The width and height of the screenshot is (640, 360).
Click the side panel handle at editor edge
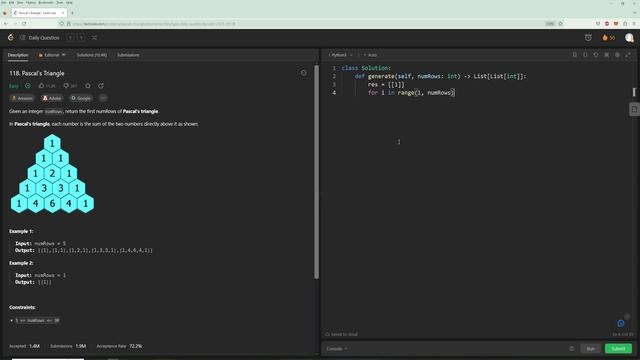pos(634,109)
